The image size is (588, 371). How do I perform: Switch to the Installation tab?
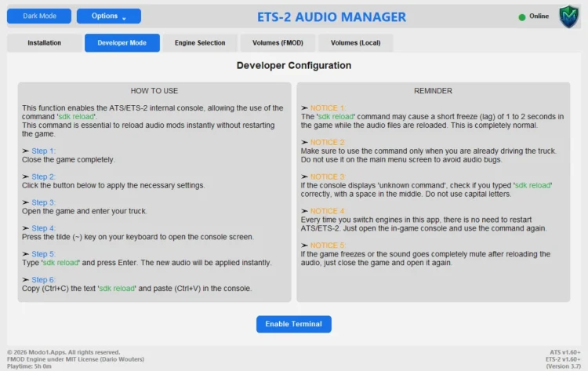click(44, 43)
